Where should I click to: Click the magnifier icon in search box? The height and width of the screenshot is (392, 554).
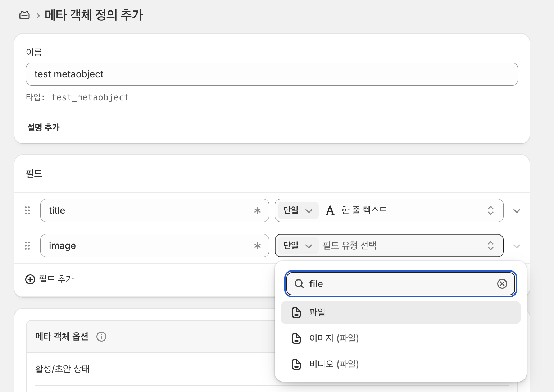coord(299,284)
